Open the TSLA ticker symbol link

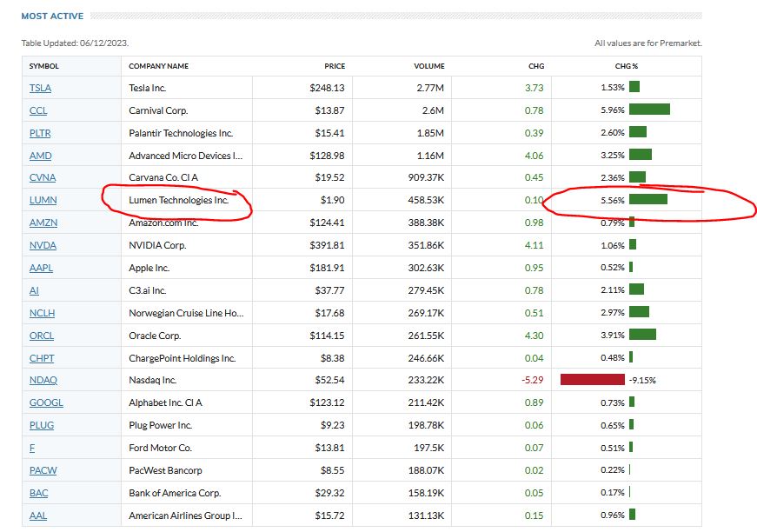[x=40, y=88]
